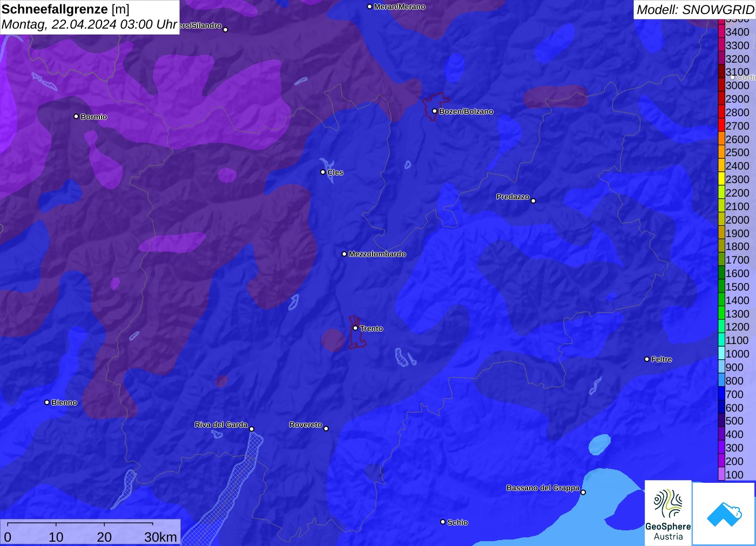The width and height of the screenshot is (756, 546).
Task: Click the '2600' legend value
Action: point(737,139)
